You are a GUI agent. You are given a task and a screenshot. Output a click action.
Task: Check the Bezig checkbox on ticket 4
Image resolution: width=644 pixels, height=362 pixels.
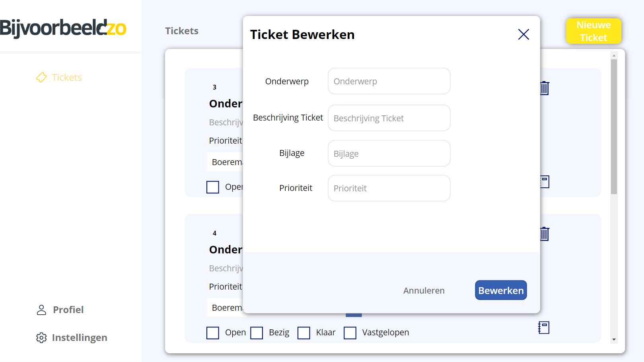tap(257, 333)
